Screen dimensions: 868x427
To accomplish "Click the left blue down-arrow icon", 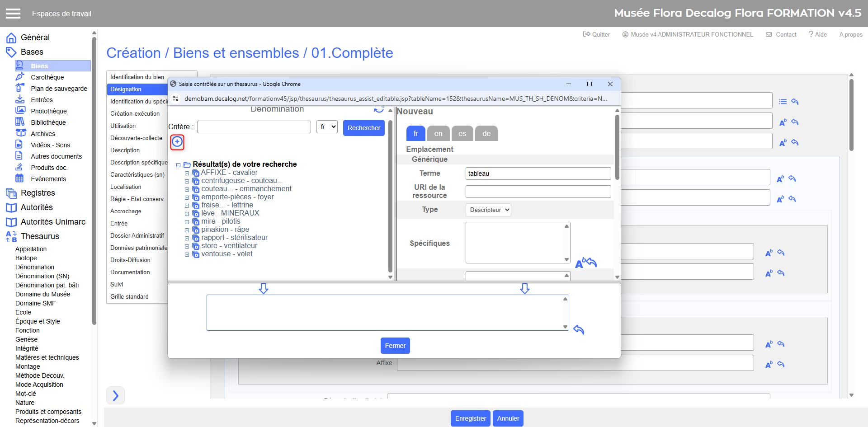I will coord(264,289).
